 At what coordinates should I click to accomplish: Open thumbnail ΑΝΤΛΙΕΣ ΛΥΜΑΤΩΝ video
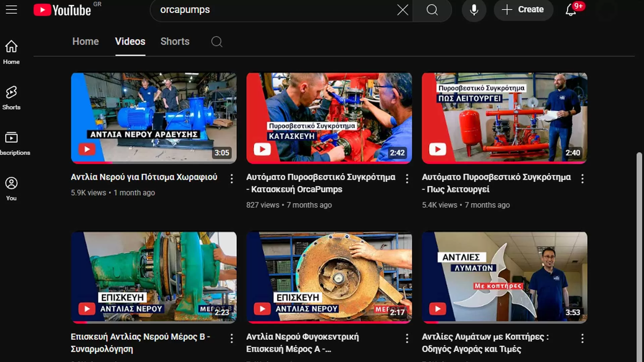click(x=504, y=278)
